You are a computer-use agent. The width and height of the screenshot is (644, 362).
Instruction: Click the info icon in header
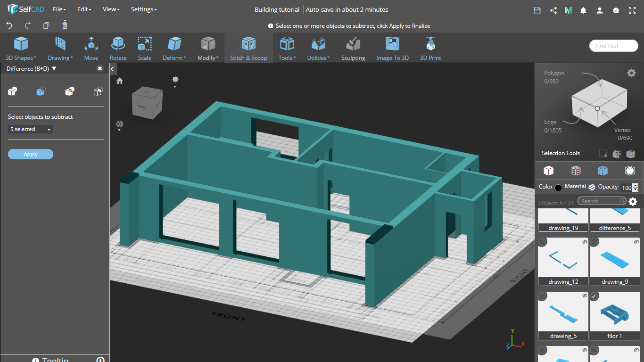click(616, 10)
